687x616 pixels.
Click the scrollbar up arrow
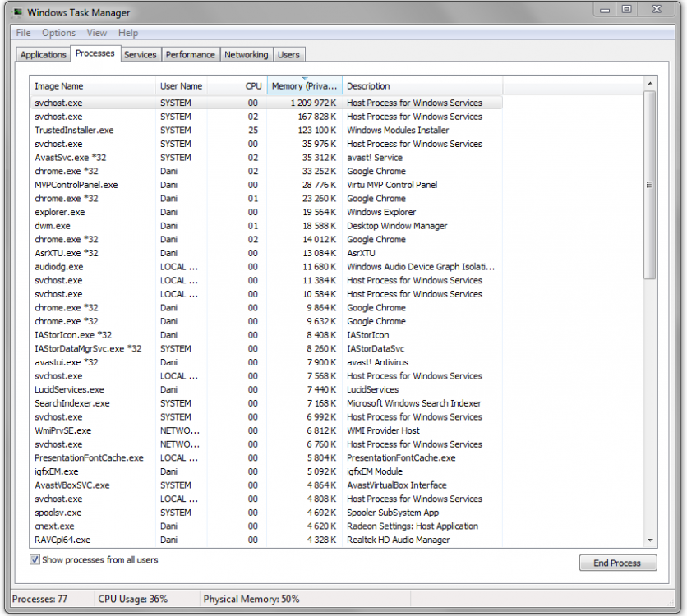click(x=650, y=83)
